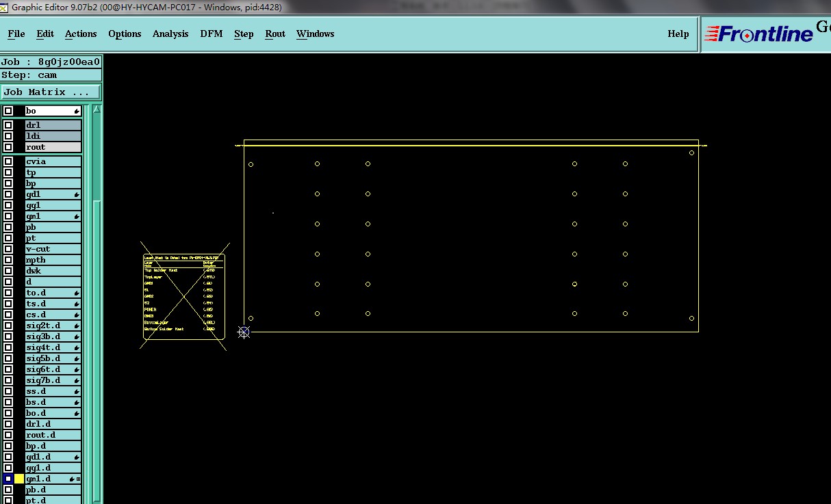Open the Options menu

125,34
